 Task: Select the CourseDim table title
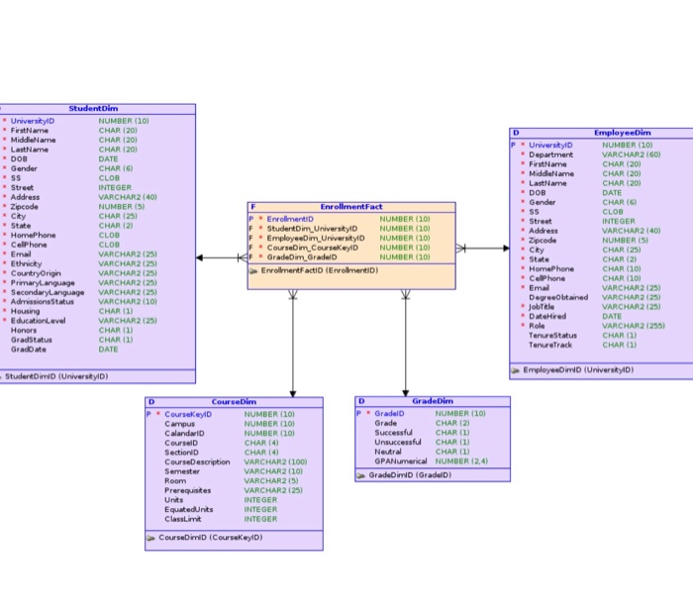(234, 401)
